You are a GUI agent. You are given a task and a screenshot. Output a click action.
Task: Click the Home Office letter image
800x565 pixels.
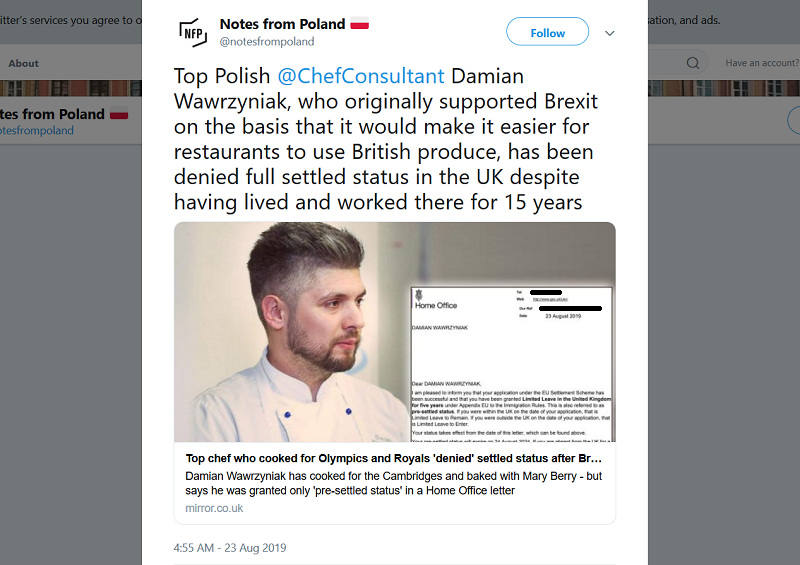click(x=510, y=360)
